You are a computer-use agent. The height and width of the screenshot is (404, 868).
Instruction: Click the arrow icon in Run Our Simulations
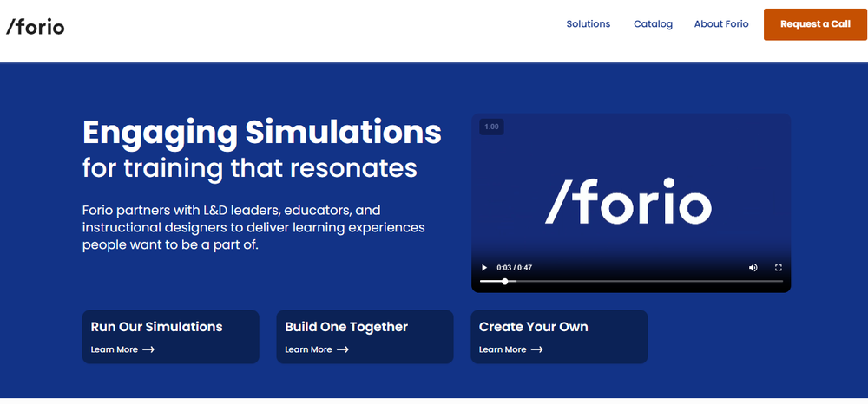[148, 349]
